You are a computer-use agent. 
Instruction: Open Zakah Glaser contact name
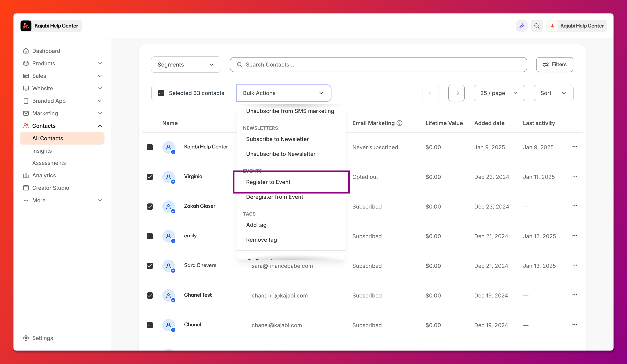point(200,206)
